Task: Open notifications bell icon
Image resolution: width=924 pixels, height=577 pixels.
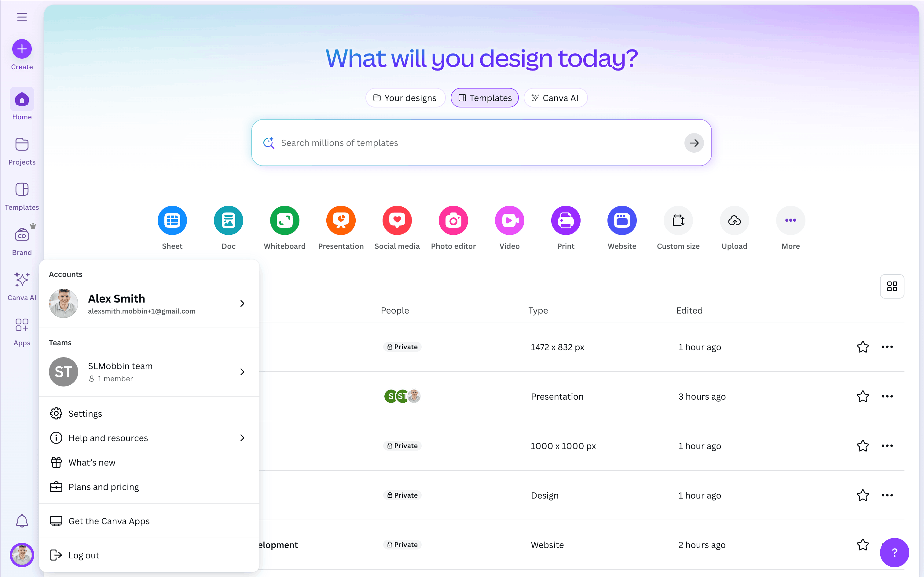Action: 22,521
